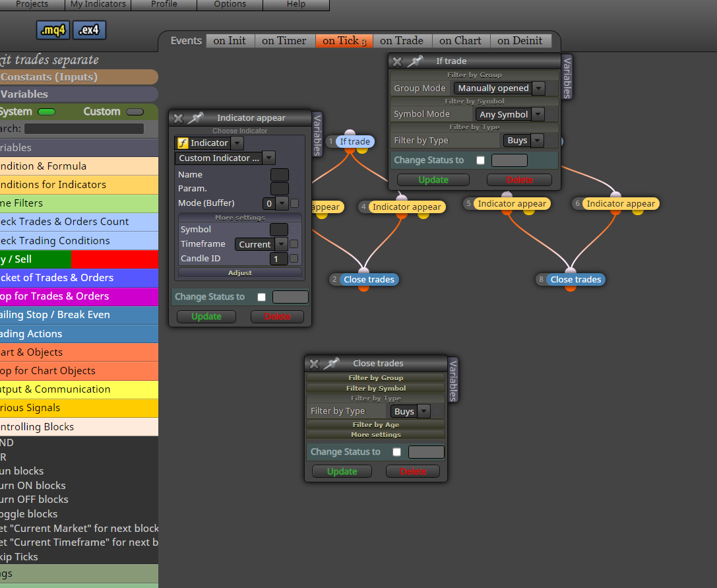Expand Filter by Symbol in Close trades
The image size is (717, 588).
(375, 389)
